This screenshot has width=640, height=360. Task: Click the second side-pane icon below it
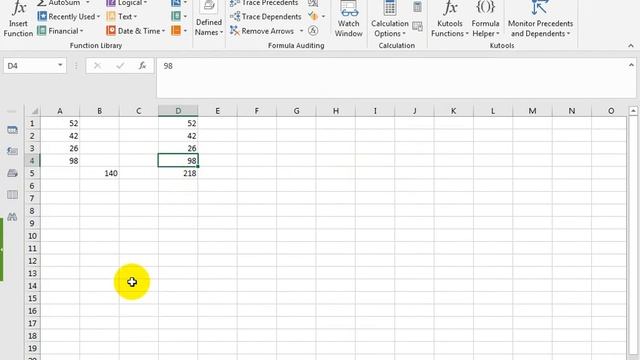pyautogui.click(x=12, y=151)
